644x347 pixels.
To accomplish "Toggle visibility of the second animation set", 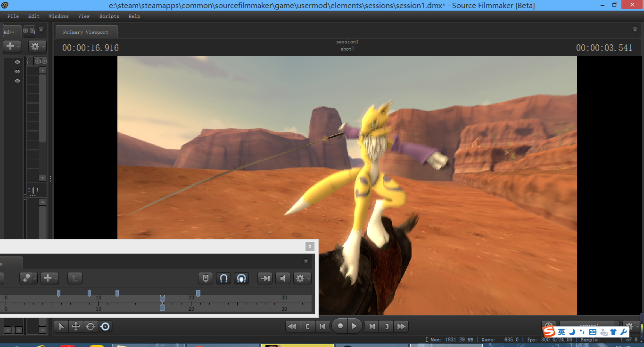I will click(x=17, y=72).
